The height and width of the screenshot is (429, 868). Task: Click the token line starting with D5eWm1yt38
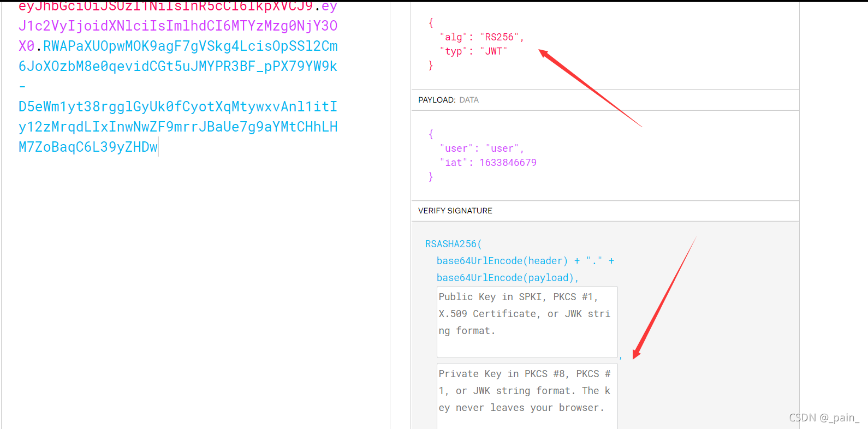tap(178, 106)
